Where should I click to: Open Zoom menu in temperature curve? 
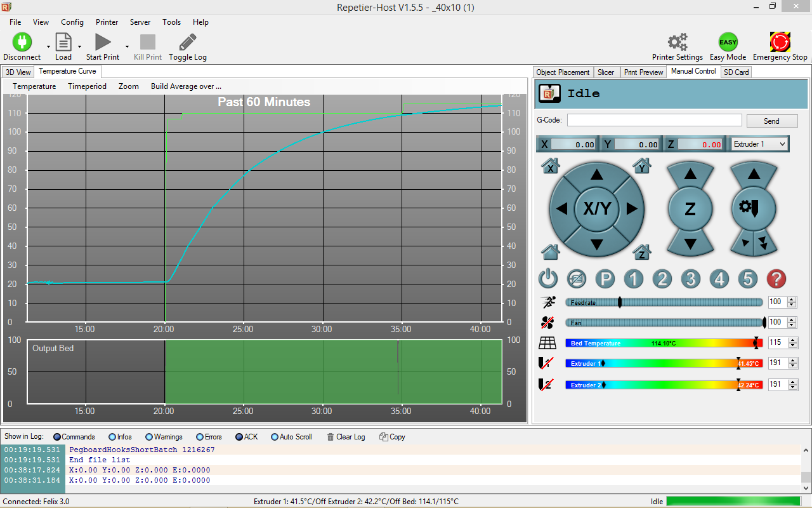point(129,86)
